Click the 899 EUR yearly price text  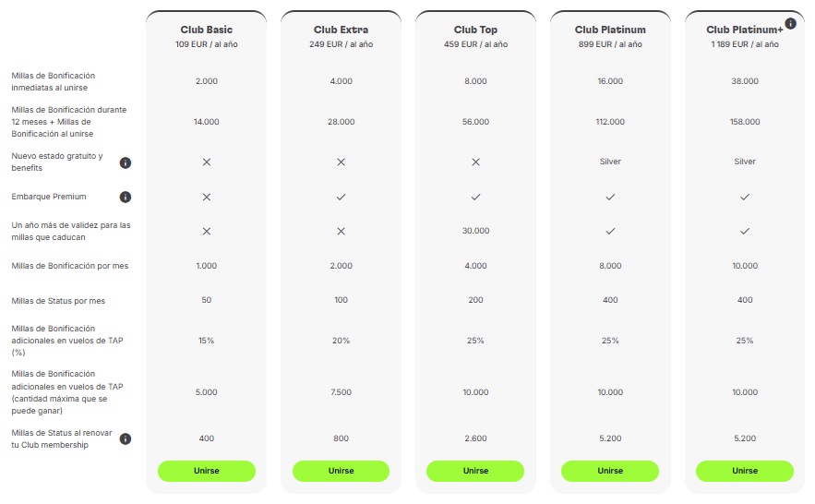click(610, 44)
